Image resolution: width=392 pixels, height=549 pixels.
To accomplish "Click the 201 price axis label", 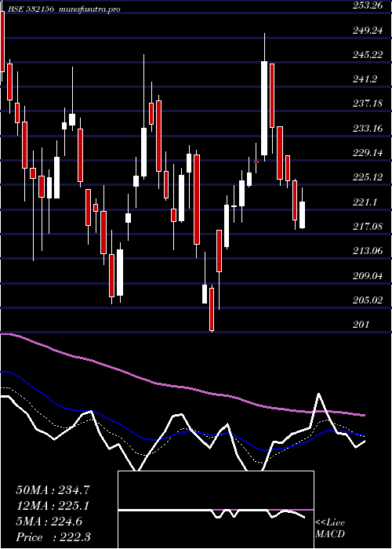I will coord(362,325).
